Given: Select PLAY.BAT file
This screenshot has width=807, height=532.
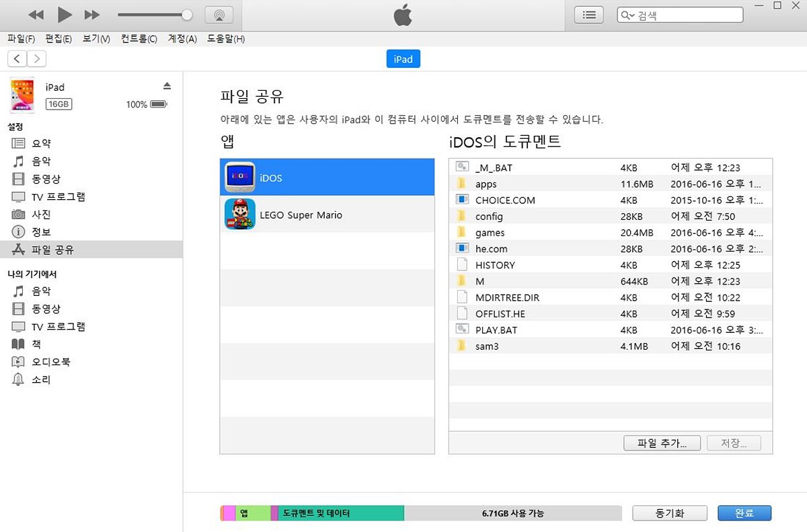Looking at the screenshot, I should pyautogui.click(x=611, y=330).
